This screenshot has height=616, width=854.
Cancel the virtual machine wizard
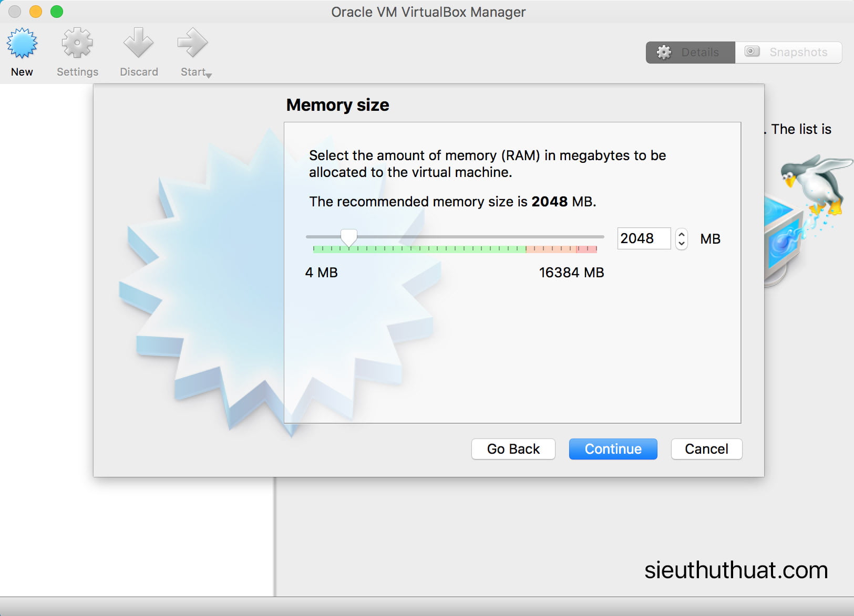pos(706,449)
